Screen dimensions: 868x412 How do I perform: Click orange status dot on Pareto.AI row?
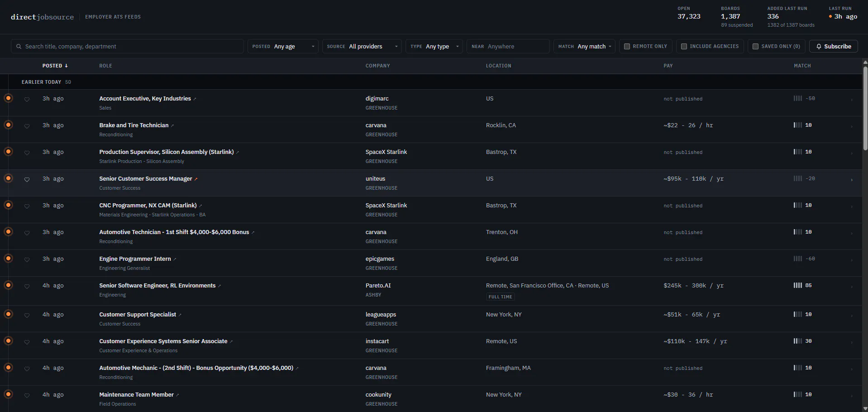8,285
